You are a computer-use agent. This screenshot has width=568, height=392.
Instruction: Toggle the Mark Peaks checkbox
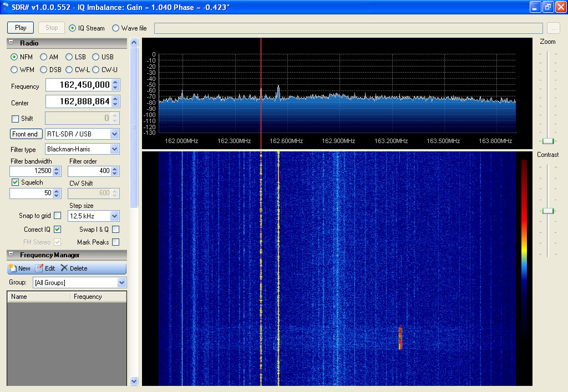click(x=115, y=242)
